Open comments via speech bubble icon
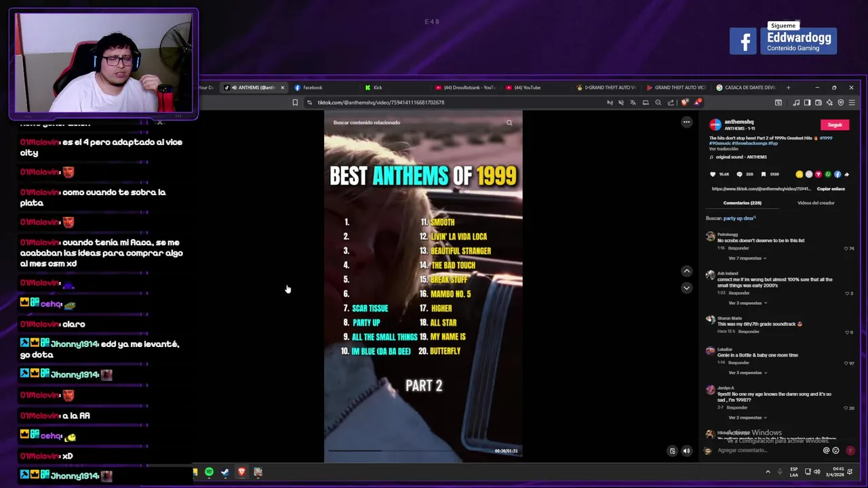 (739, 174)
